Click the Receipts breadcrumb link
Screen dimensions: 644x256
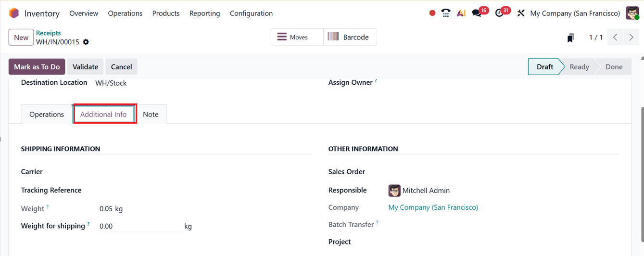tap(49, 33)
